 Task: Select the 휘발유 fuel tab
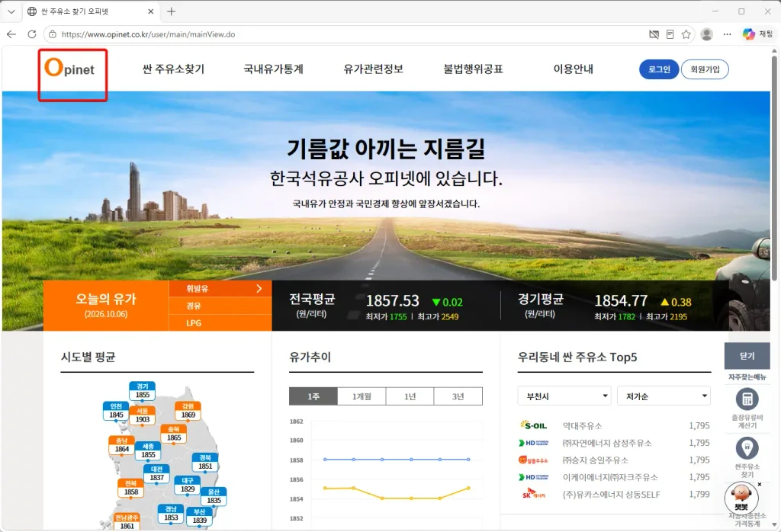tap(220, 289)
